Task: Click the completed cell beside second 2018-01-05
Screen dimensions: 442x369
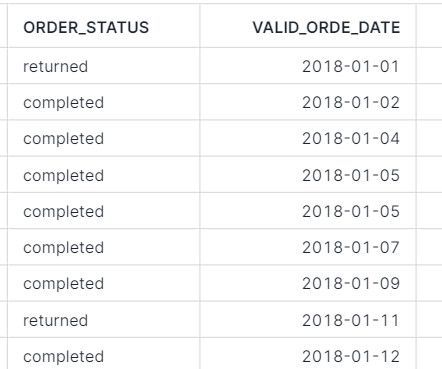Action: pyautogui.click(x=104, y=211)
